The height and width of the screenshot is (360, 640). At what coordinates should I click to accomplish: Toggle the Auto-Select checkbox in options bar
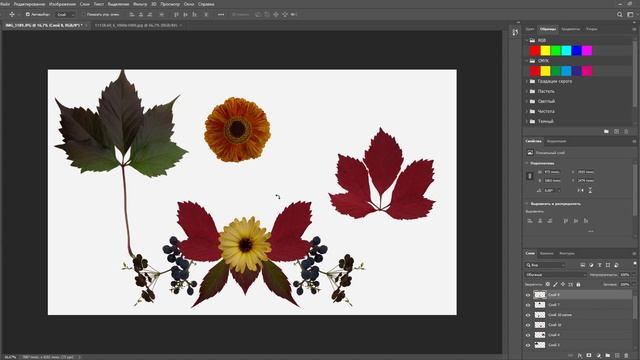pyautogui.click(x=28, y=14)
